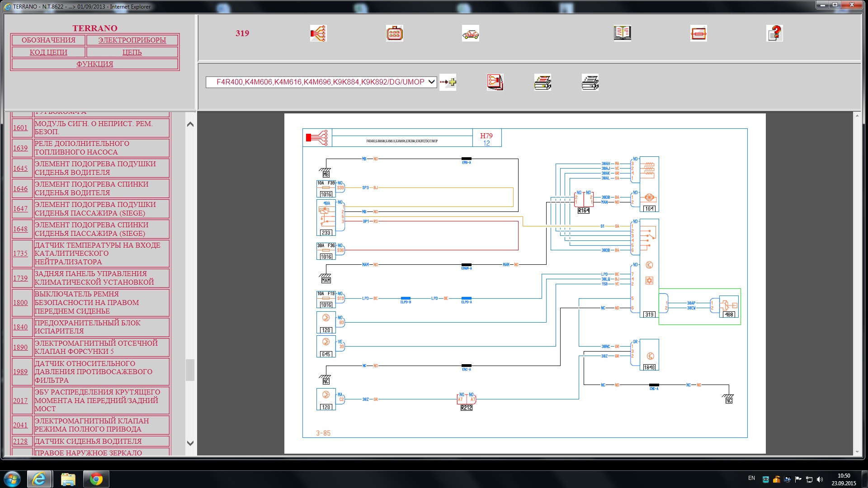Click the black-and-white printer icon

(x=590, y=82)
